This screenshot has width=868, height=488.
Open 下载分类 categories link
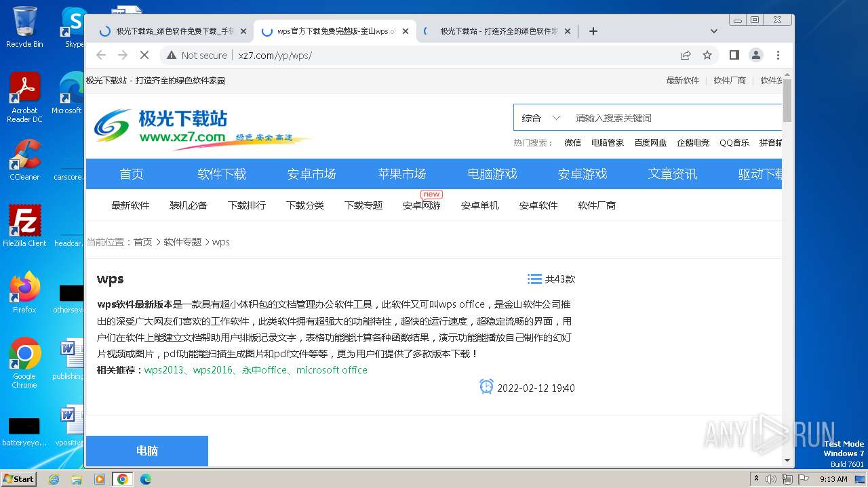[x=305, y=205]
